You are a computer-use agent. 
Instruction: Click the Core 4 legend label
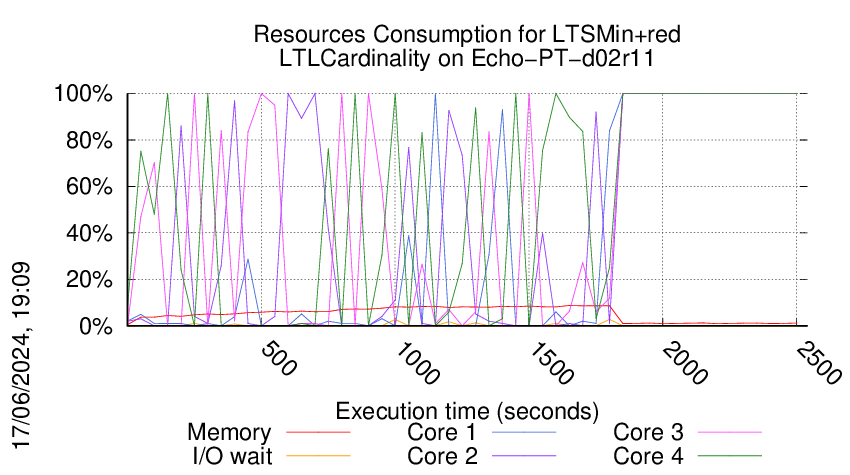pyautogui.click(x=648, y=456)
